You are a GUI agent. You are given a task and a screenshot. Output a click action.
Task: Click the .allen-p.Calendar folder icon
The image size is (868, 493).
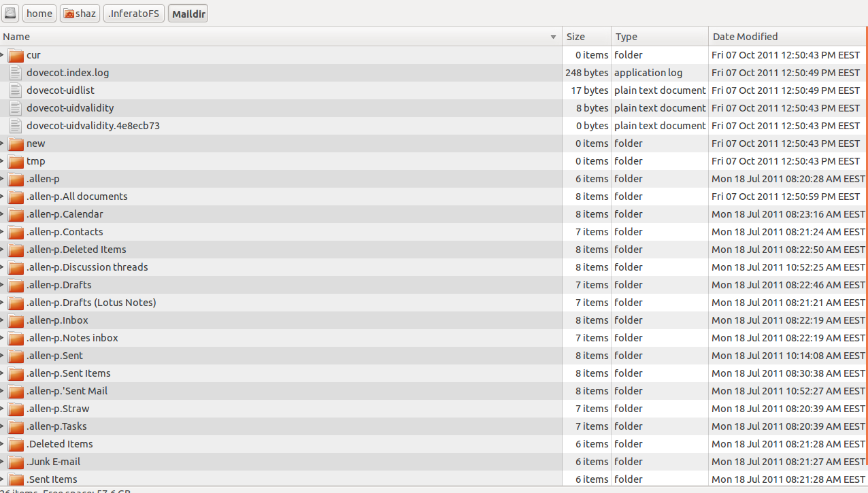tap(16, 214)
